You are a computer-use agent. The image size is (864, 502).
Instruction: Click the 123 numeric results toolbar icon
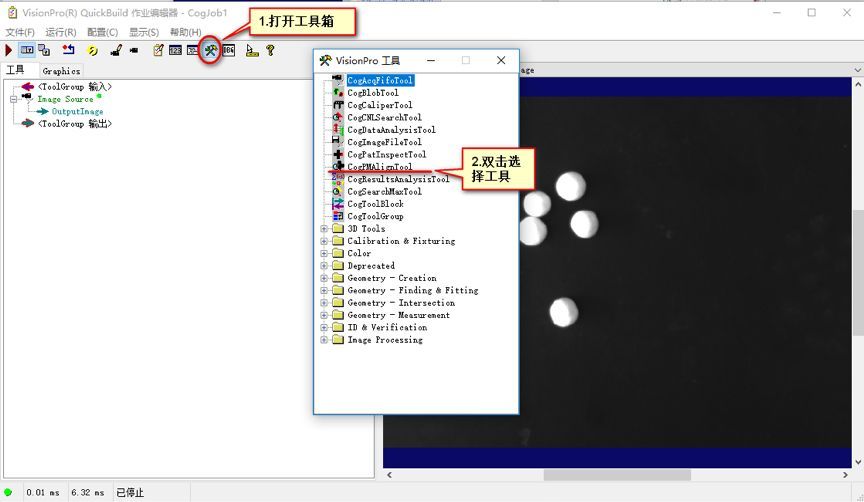pos(175,50)
